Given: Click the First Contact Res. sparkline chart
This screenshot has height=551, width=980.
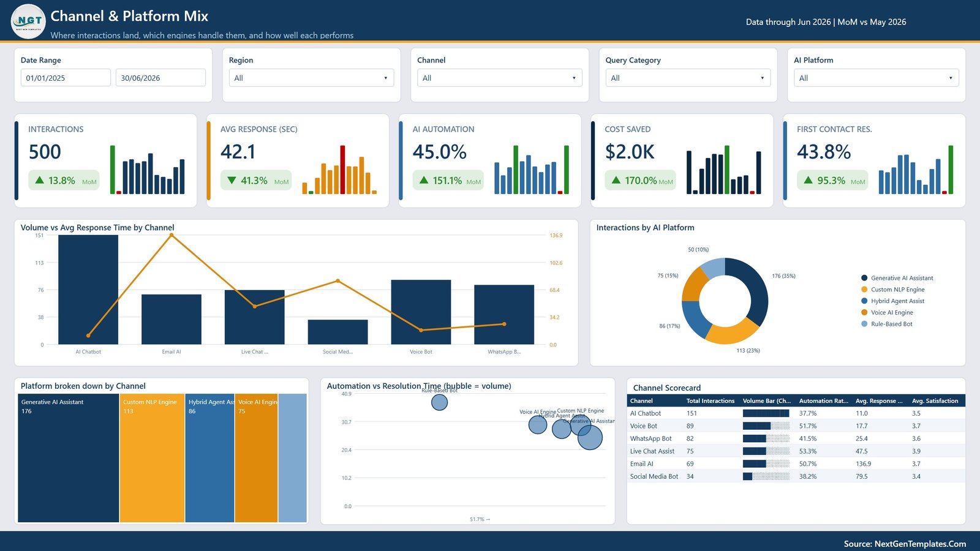Looking at the screenshot, I should click(x=916, y=170).
